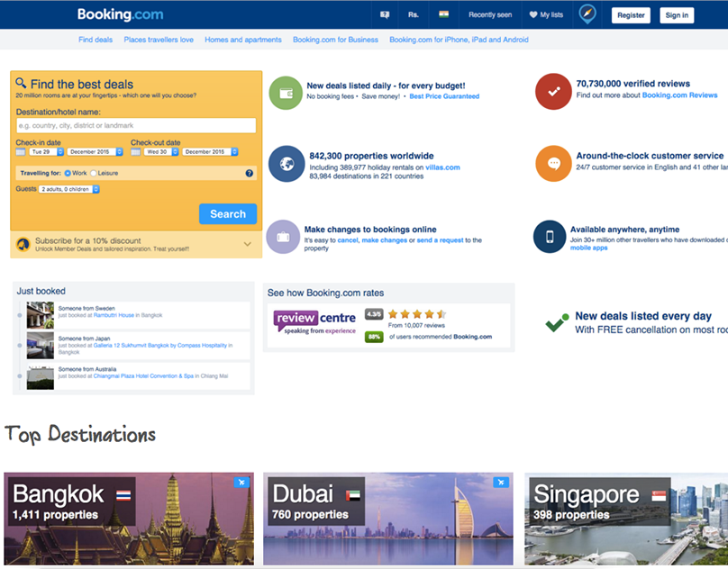
Task: Open the Booking.com Reviews link
Action: click(679, 95)
